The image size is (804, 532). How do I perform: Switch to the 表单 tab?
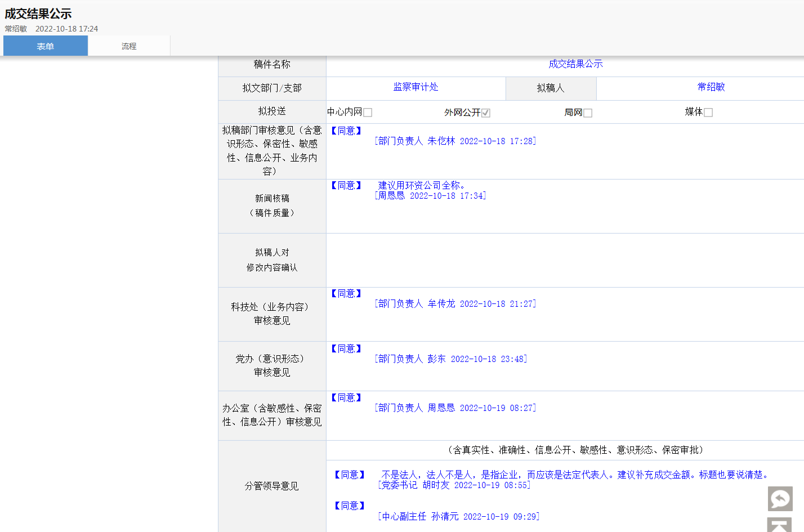46,46
